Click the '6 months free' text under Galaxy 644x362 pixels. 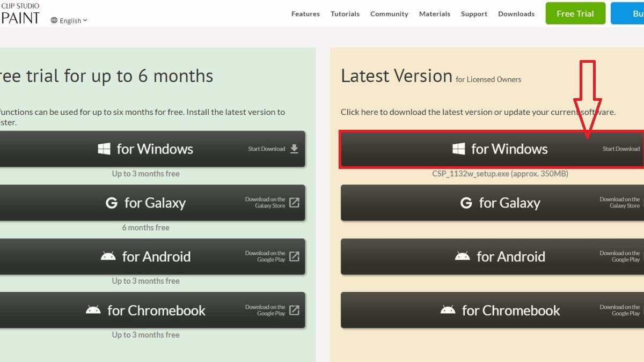[145, 227]
